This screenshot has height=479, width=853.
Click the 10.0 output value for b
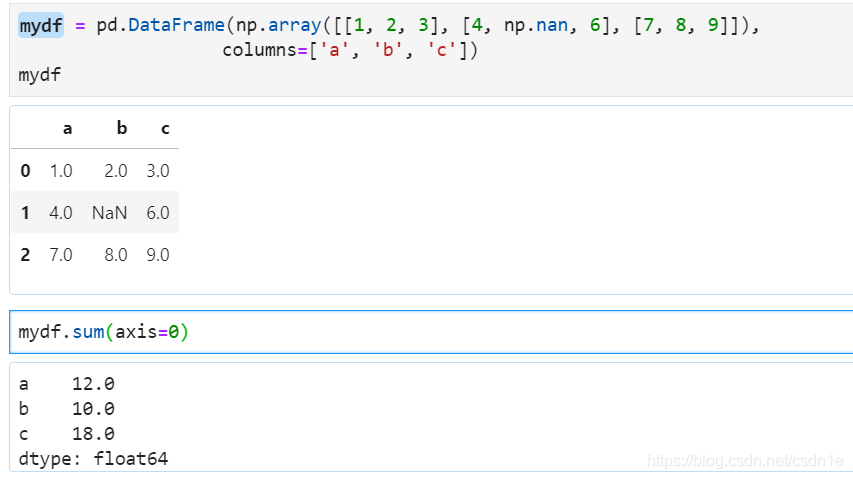tap(93, 409)
